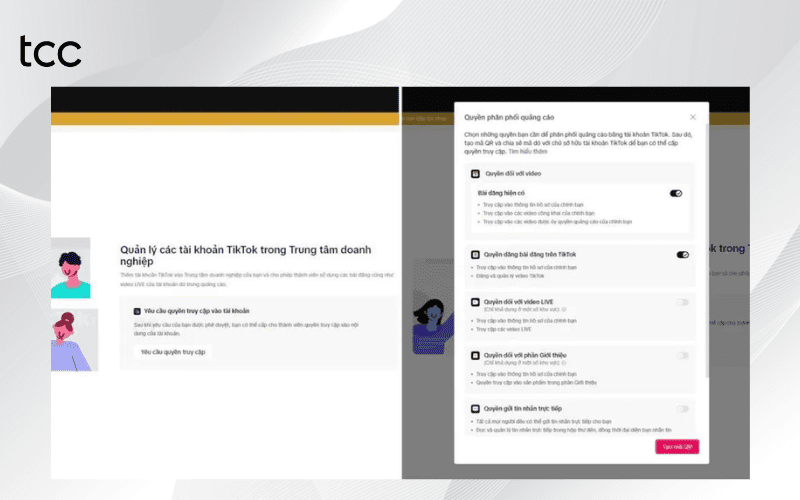Click the teal-shirt person avatar illustration

[71, 268]
